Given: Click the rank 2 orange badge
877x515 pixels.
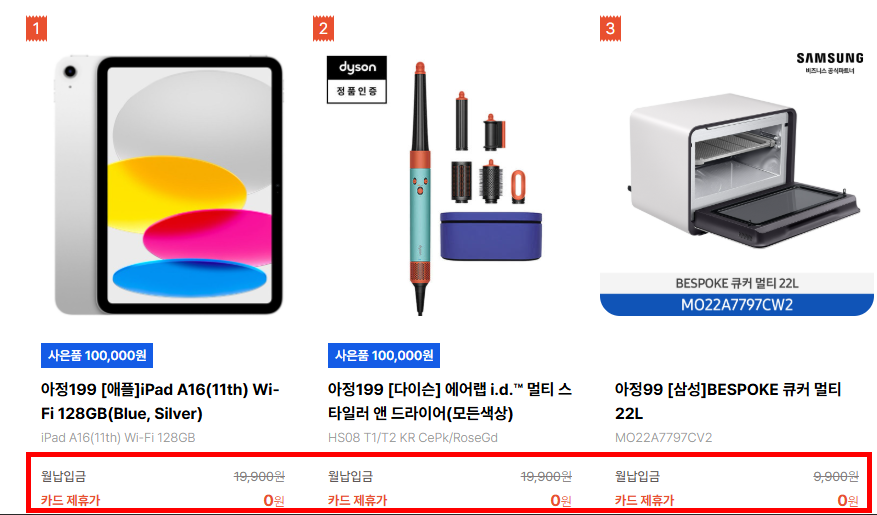Looking at the screenshot, I should 323,29.
